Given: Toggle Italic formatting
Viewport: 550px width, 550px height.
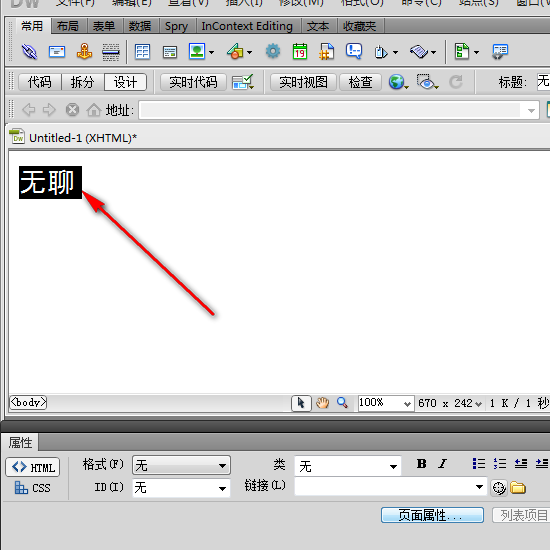Looking at the screenshot, I should point(443,464).
